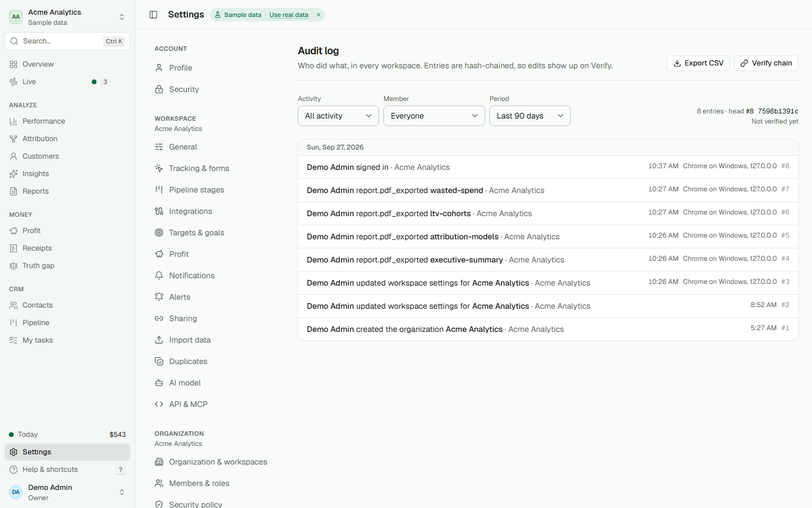This screenshot has height=508, width=812.
Task: Click the My tasks list icon
Action: point(14,340)
